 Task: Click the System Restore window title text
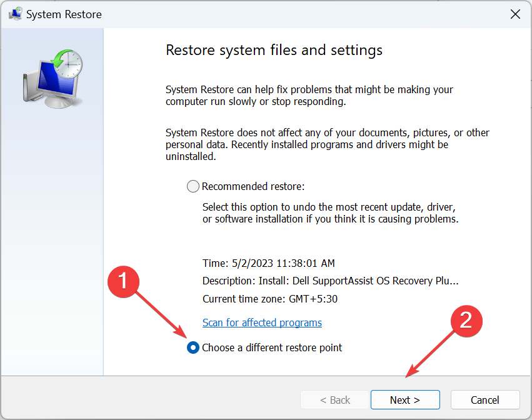click(x=64, y=14)
